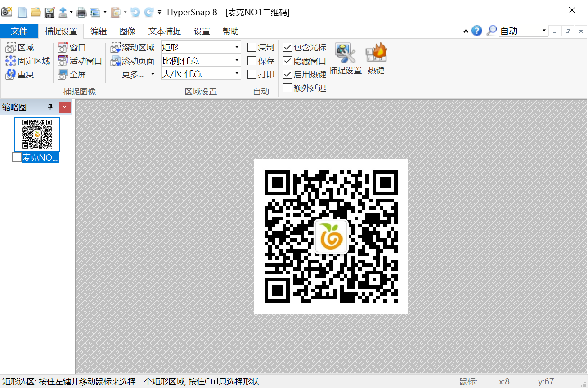Click the 自动 group label under checkboxes

(x=261, y=92)
